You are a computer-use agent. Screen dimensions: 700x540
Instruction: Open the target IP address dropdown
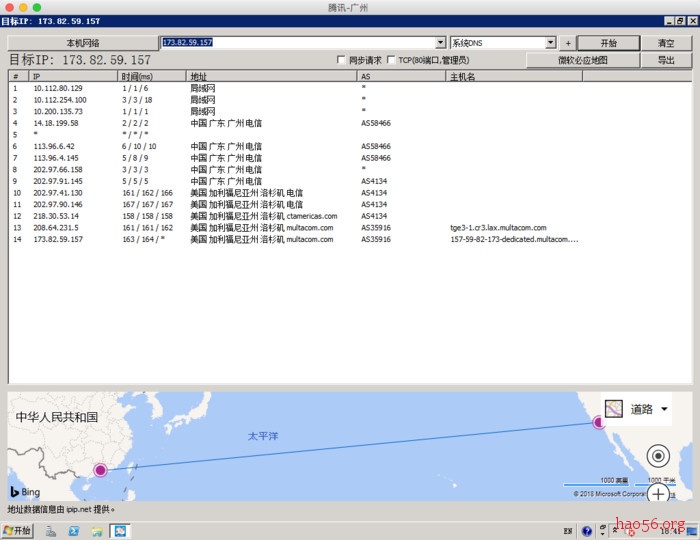coord(441,42)
